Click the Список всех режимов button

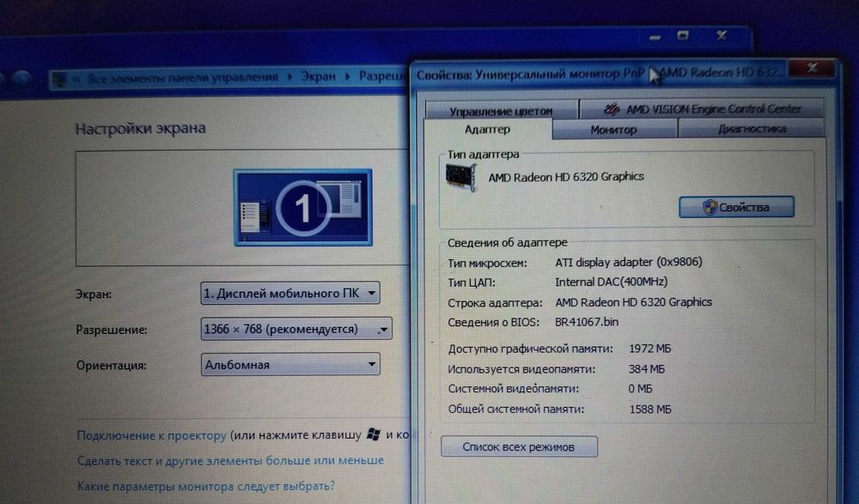[519, 447]
